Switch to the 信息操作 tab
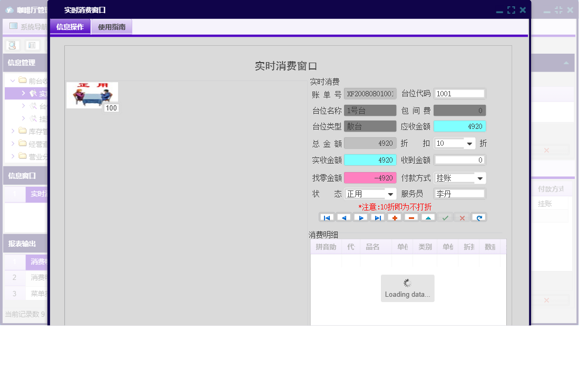 [x=70, y=26]
